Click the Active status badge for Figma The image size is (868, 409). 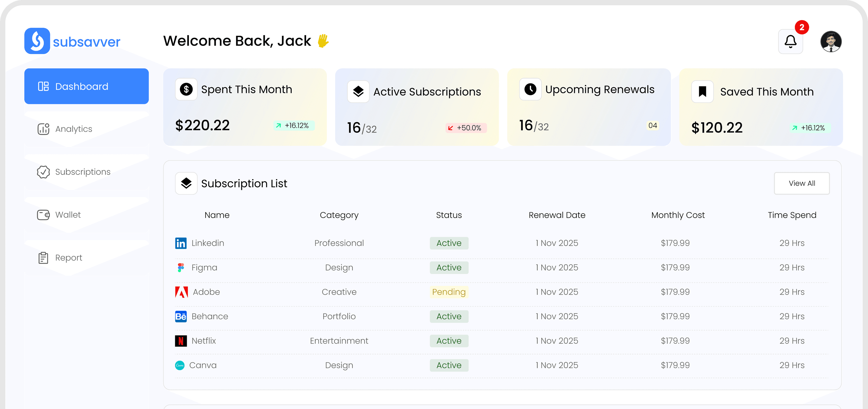point(449,267)
